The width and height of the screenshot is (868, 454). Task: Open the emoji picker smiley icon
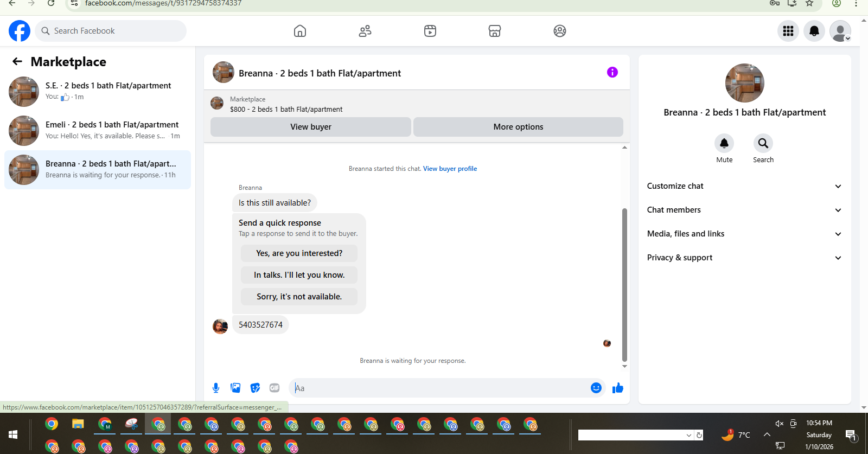point(596,388)
